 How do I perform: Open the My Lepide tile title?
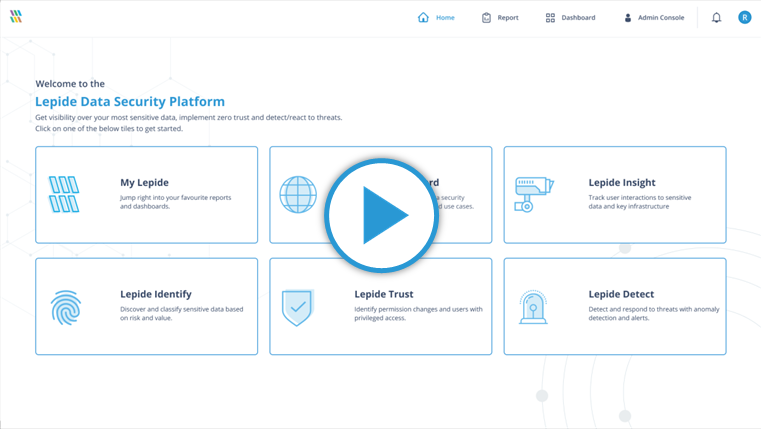tap(145, 182)
